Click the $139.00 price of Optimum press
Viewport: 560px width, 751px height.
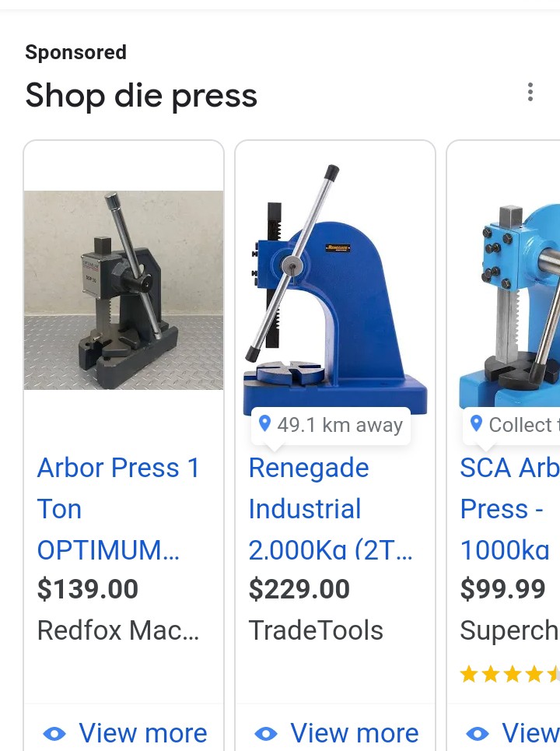click(x=88, y=588)
